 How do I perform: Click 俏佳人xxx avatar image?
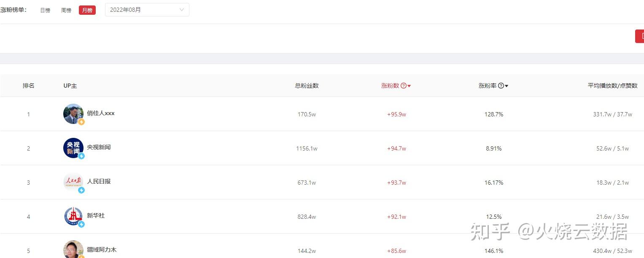tap(73, 114)
